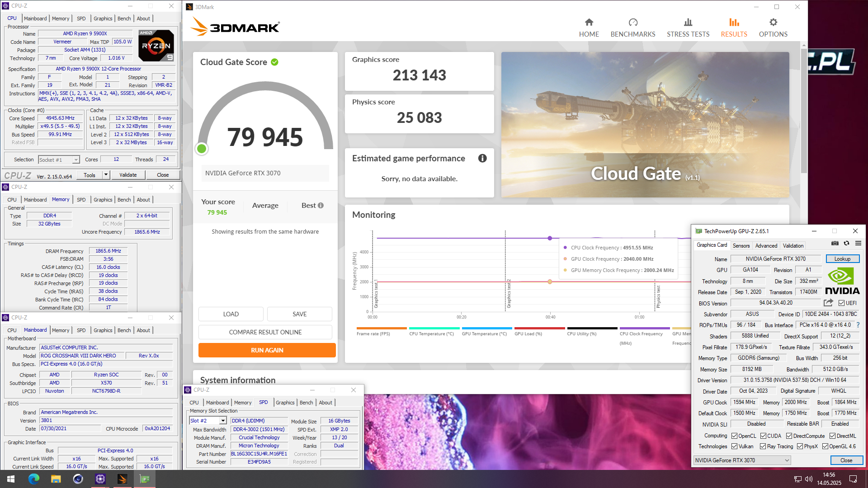The height and width of the screenshot is (488, 868).
Task: Toggle OpenCL checkbox in GPU-Z
Action: pyautogui.click(x=734, y=436)
